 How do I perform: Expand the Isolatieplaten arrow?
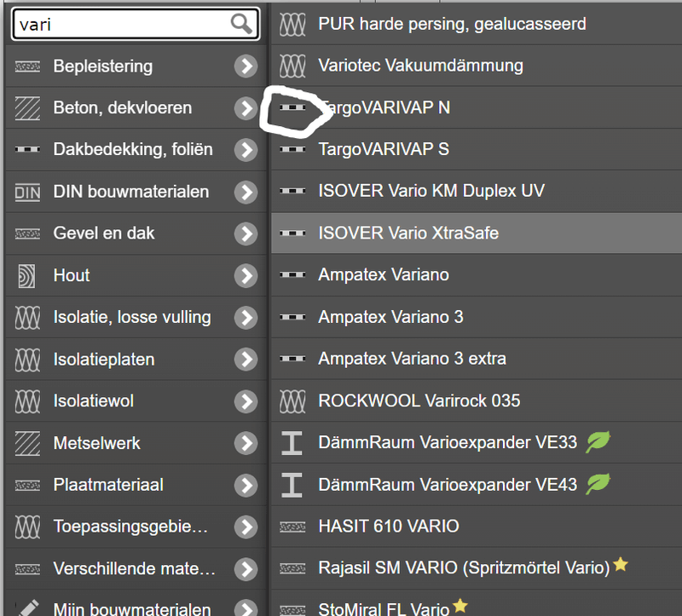pos(246,360)
